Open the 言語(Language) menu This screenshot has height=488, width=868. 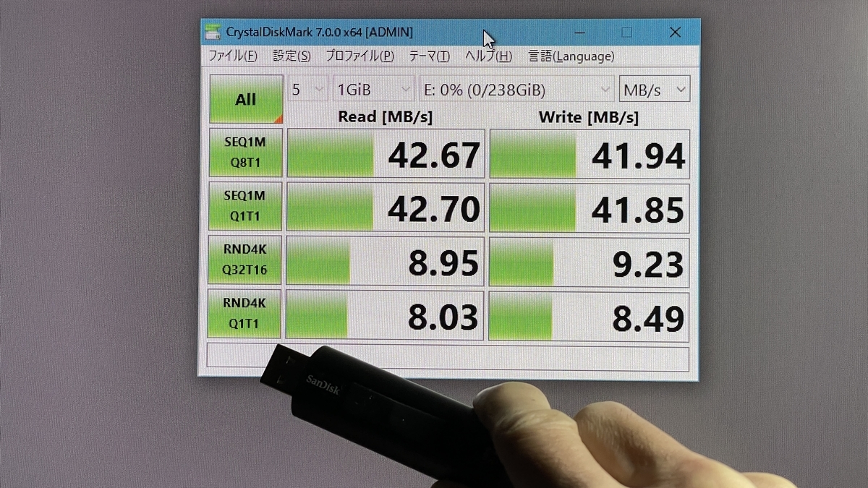(571, 56)
